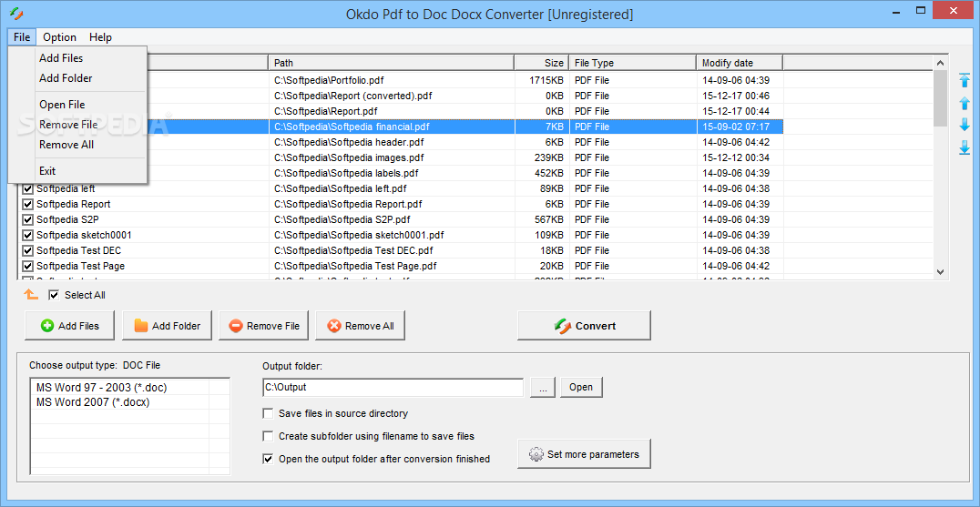Click the file list vertical scrollbar thumb
The image size is (980, 507).
941,98
